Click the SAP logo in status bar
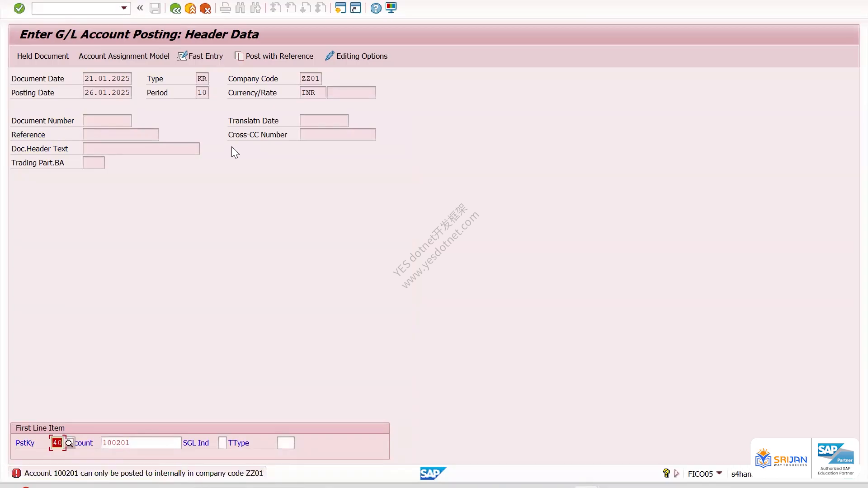 [x=433, y=473]
